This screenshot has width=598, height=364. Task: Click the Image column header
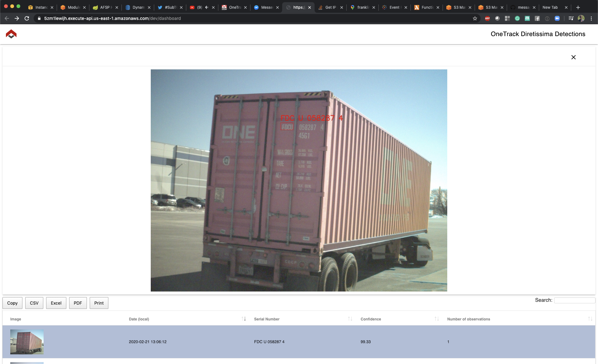coord(16,319)
